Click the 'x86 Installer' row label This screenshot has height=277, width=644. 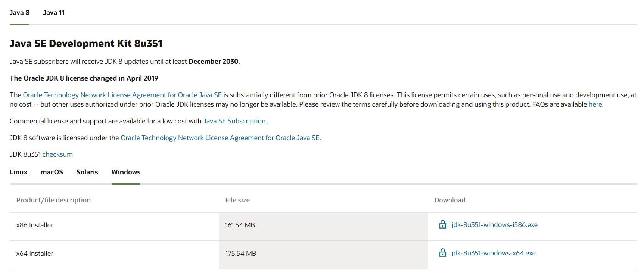35,225
